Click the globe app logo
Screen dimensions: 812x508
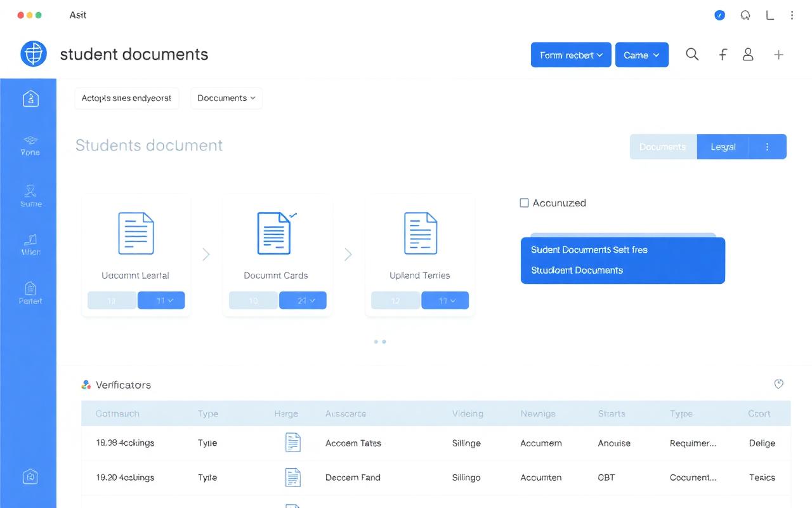(x=34, y=54)
